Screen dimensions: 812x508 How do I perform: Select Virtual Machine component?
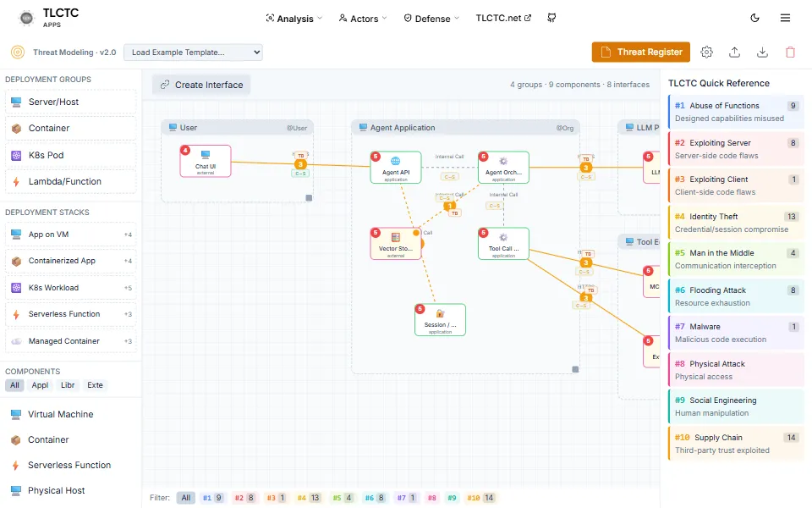click(71, 414)
